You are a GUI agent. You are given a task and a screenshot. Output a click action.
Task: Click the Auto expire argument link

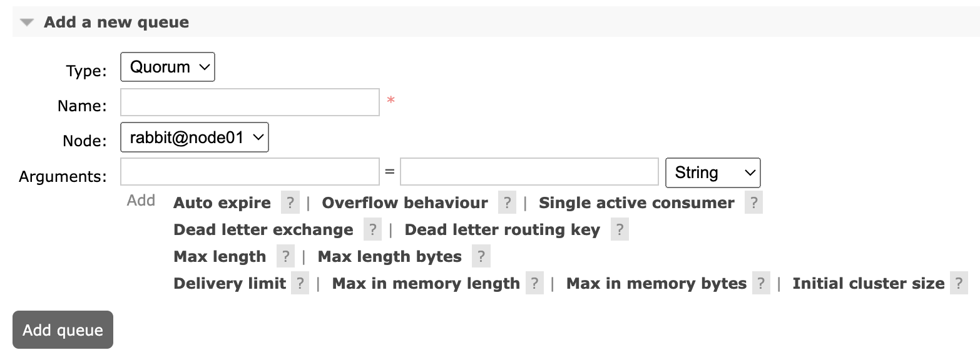[222, 203]
